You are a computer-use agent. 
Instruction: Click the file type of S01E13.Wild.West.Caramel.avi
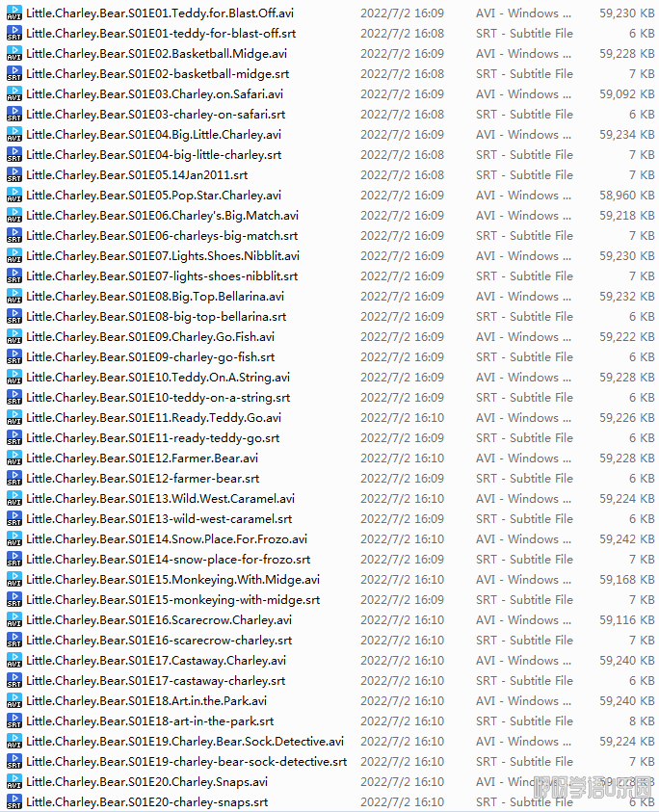[x=523, y=498]
